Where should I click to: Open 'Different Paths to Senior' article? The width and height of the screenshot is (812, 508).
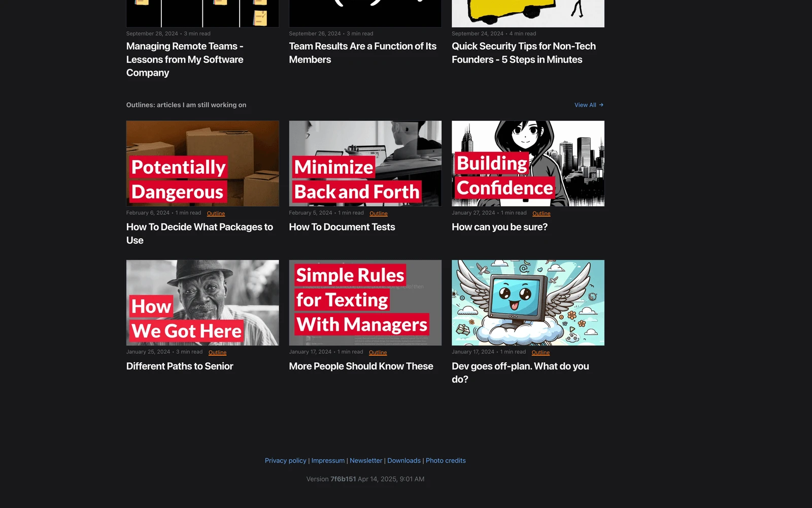click(x=180, y=366)
